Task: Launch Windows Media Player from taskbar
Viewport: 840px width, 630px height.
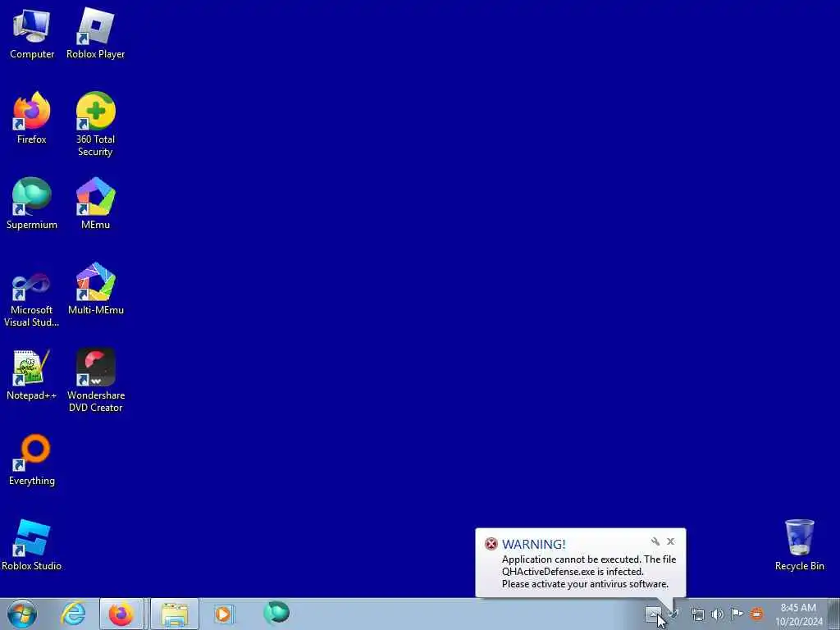Action: point(223,614)
